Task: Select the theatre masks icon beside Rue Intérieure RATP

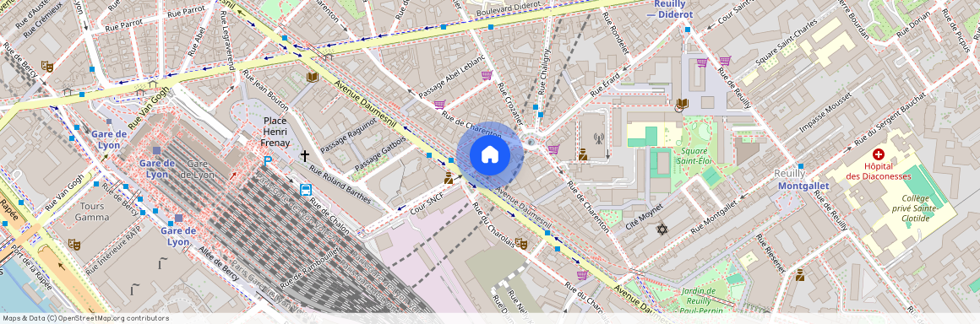Action: (x=73, y=245)
